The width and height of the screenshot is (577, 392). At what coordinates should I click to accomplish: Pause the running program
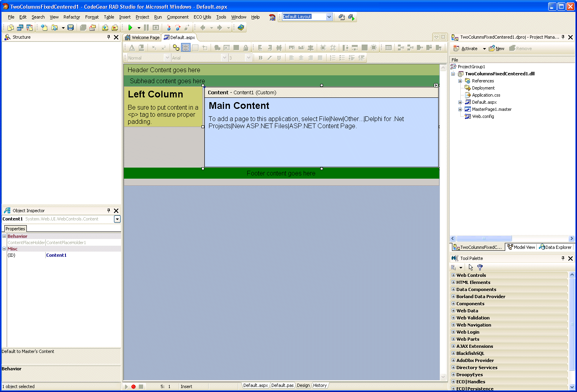click(x=146, y=28)
